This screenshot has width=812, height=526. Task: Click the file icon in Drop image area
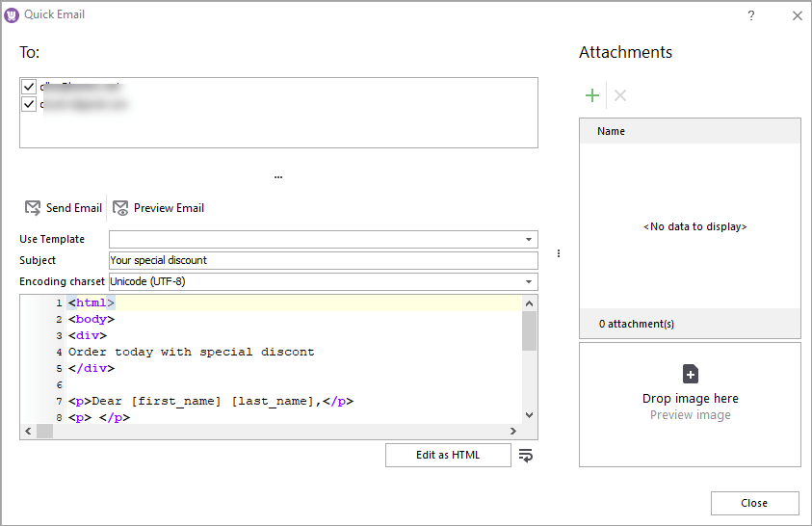[690, 375]
